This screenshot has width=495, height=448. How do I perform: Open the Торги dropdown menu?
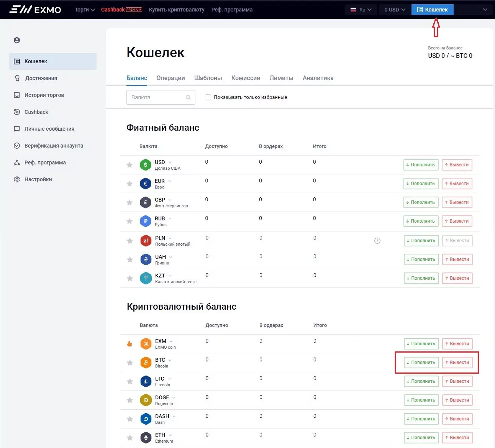coord(85,10)
